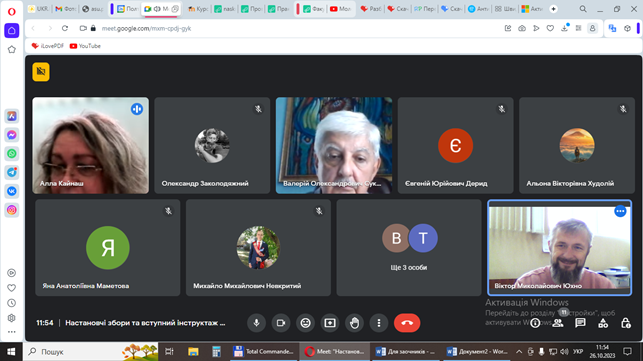Search tabs magnifier icon
The height and width of the screenshot is (361, 643).
(583, 9)
